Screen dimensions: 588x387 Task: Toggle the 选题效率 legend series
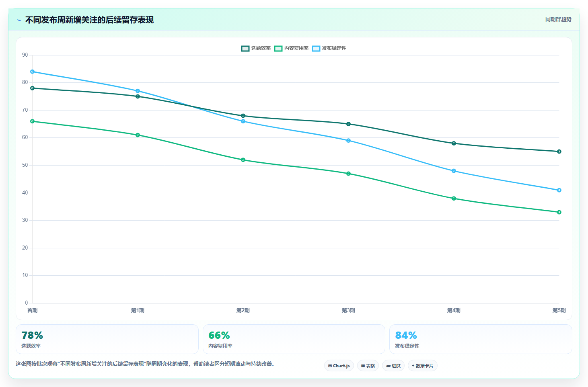pos(256,48)
